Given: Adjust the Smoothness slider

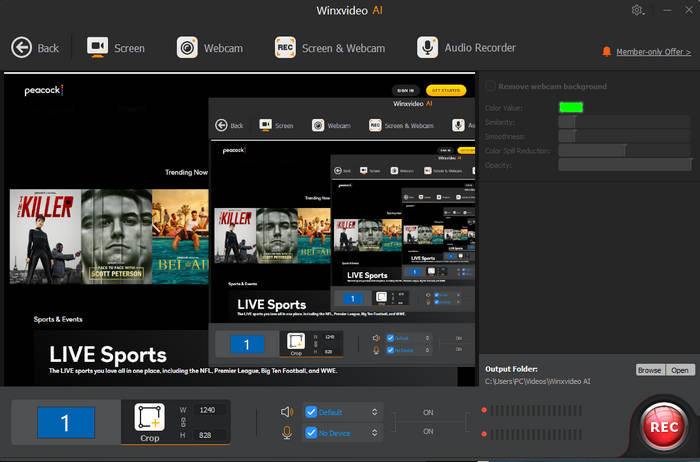Looking at the screenshot, I should pyautogui.click(x=624, y=136).
